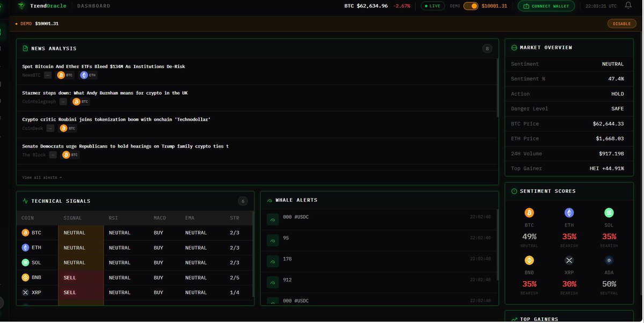644x323 pixels.
Task: Click the BNB coin icon in Technical Signals
Action: (25, 277)
